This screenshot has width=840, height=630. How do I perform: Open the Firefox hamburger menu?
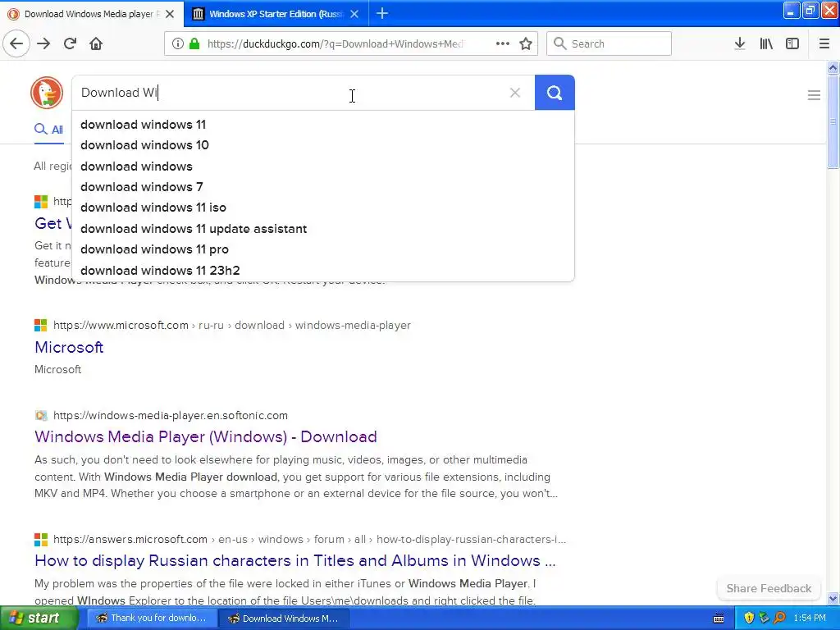[824, 43]
